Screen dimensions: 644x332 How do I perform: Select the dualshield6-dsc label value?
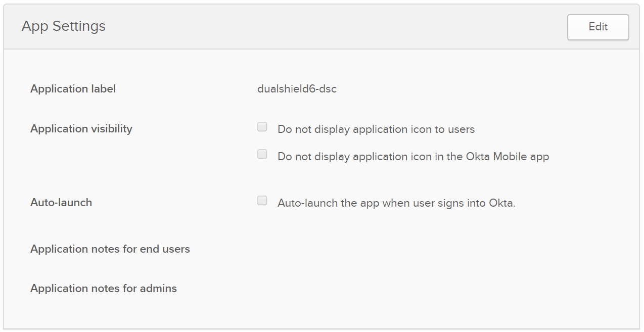297,89
